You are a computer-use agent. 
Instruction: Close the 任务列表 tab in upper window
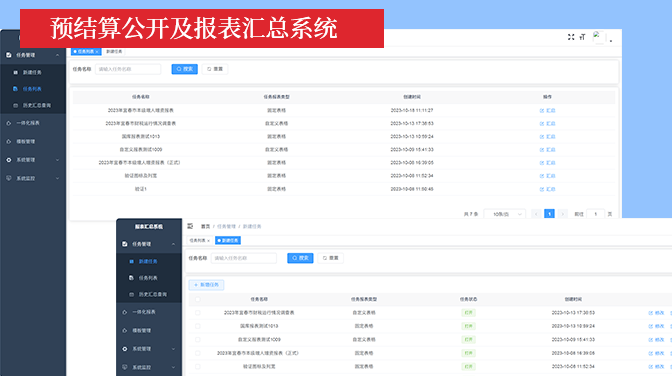[x=97, y=51]
